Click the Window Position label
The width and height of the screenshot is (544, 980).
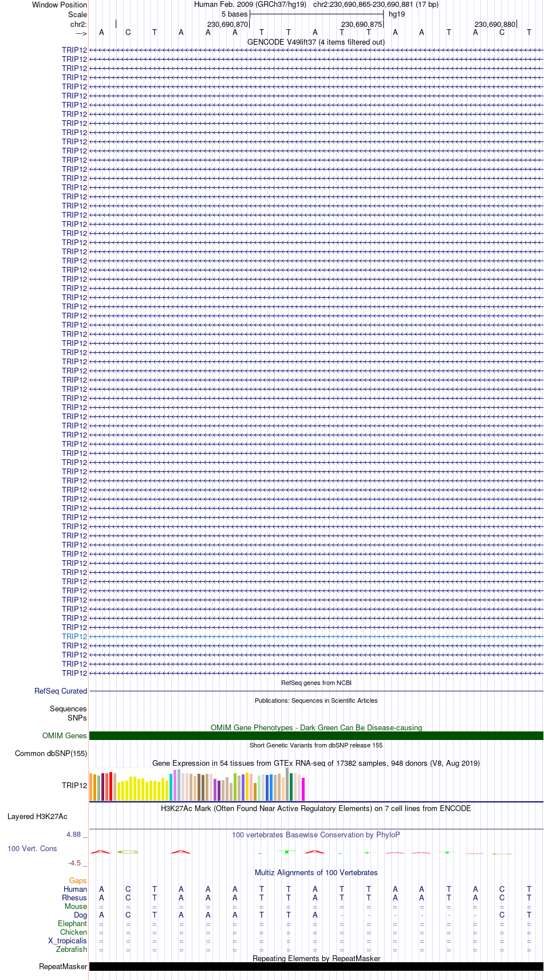60,5
